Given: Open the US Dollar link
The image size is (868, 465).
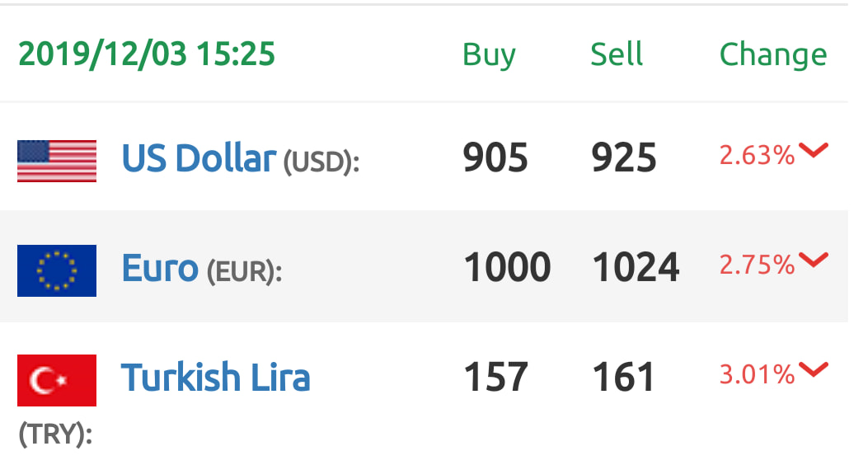Looking at the screenshot, I should (x=199, y=158).
